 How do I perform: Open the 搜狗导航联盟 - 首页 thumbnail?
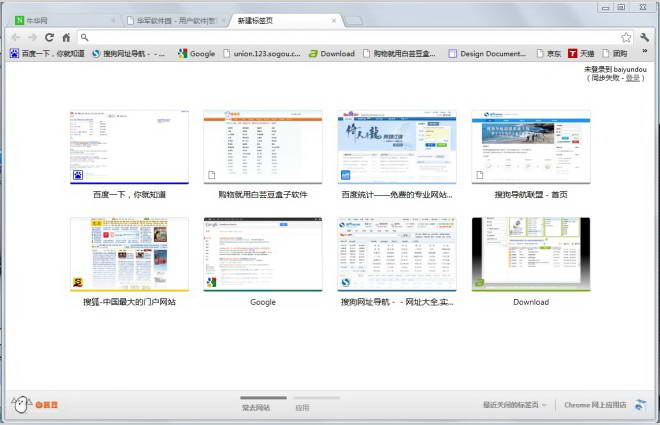tap(531, 147)
